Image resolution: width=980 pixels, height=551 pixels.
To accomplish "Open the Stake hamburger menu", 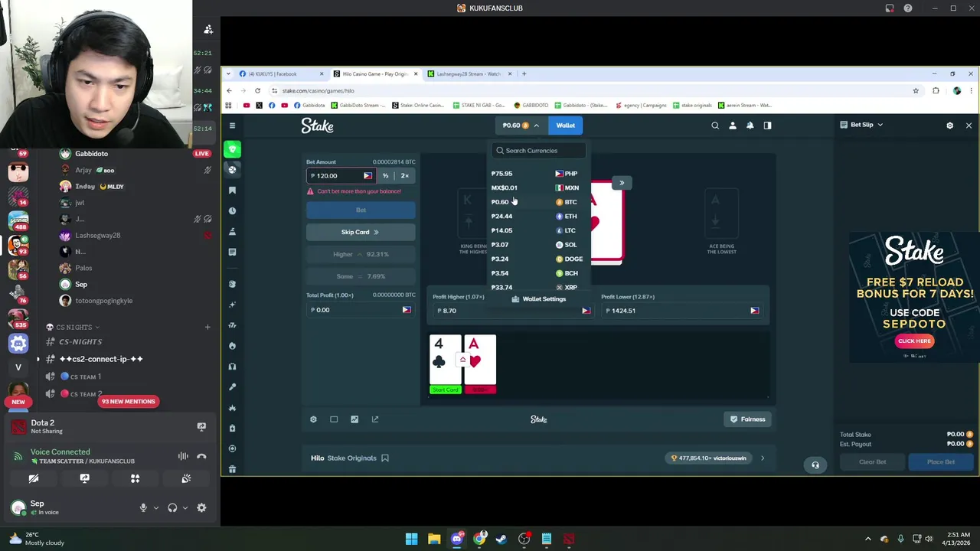I will coord(232,126).
